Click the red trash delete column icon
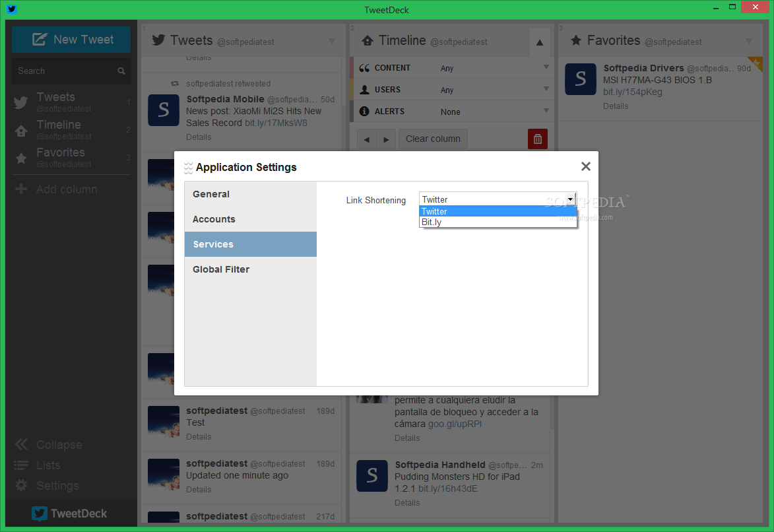Viewport: 774px width, 532px height. tap(538, 139)
